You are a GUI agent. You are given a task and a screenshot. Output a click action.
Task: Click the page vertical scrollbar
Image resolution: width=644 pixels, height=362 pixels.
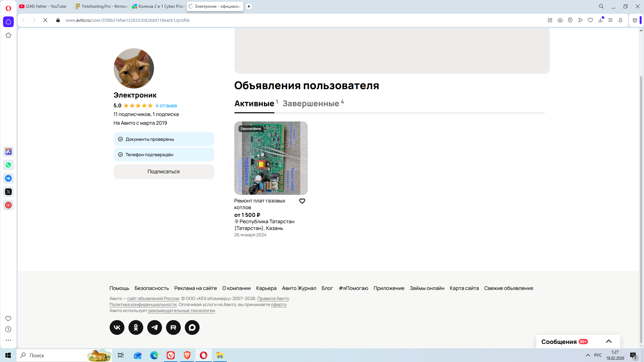[641, 201]
